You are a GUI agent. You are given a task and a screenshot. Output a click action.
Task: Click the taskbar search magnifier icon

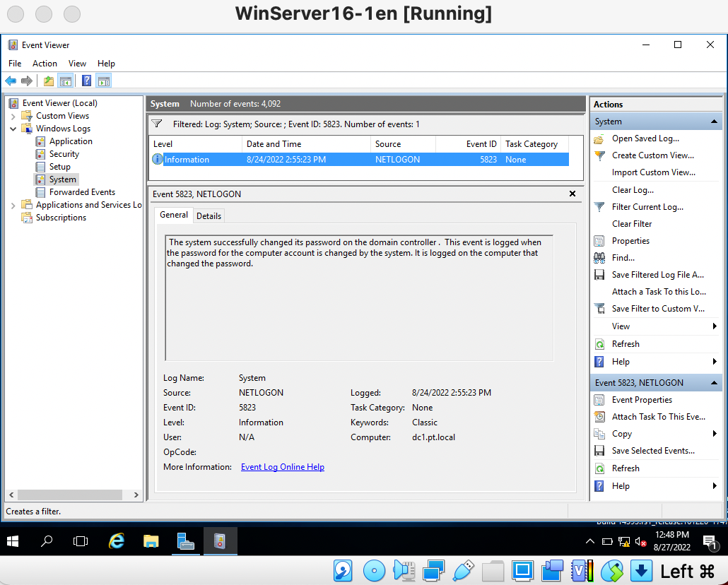point(47,541)
